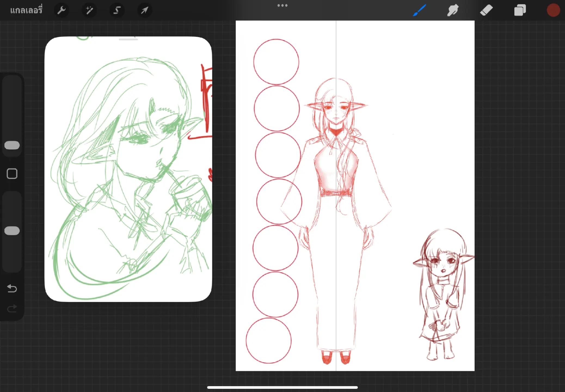Redo the last undone stroke
The height and width of the screenshot is (392, 565).
pyautogui.click(x=12, y=308)
